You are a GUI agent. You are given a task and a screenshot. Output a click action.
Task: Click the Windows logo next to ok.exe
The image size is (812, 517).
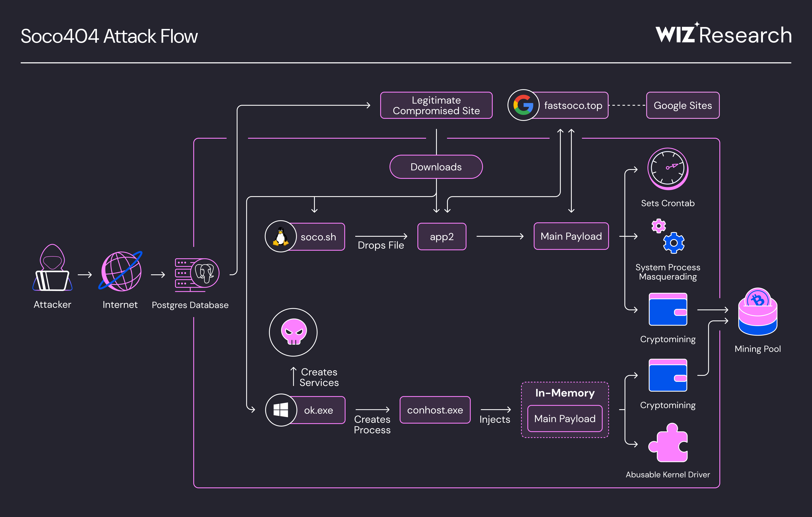(281, 410)
